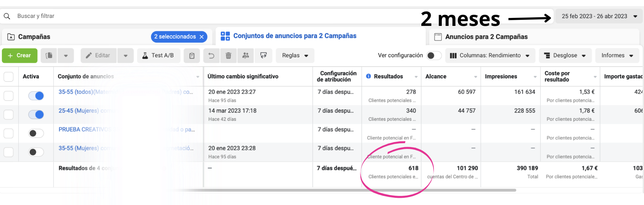Open the date range dropdown 25 feb - 26 abr
This screenshot has width=644, height=205.
click(599, 16)
